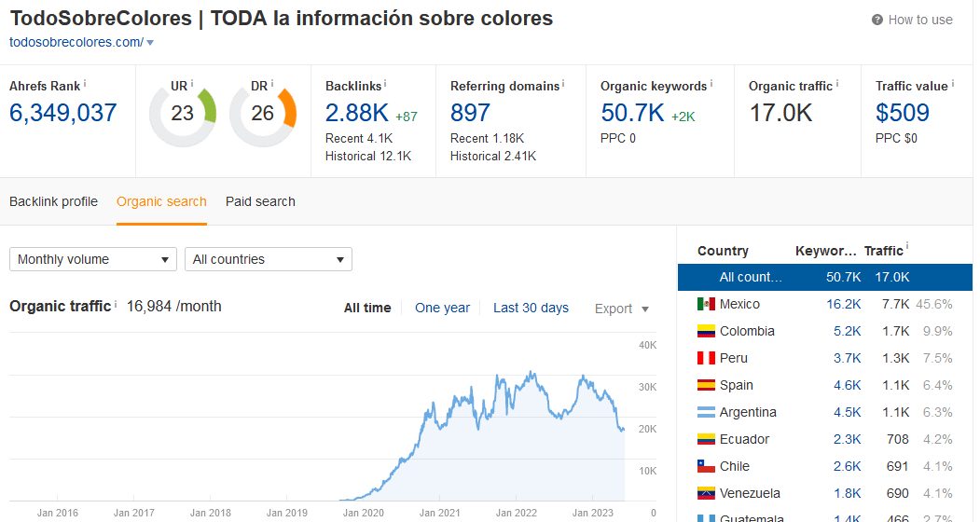Click the Organic traffic header info icon
The width and height of the screenshot is (980, 522).
837,83
